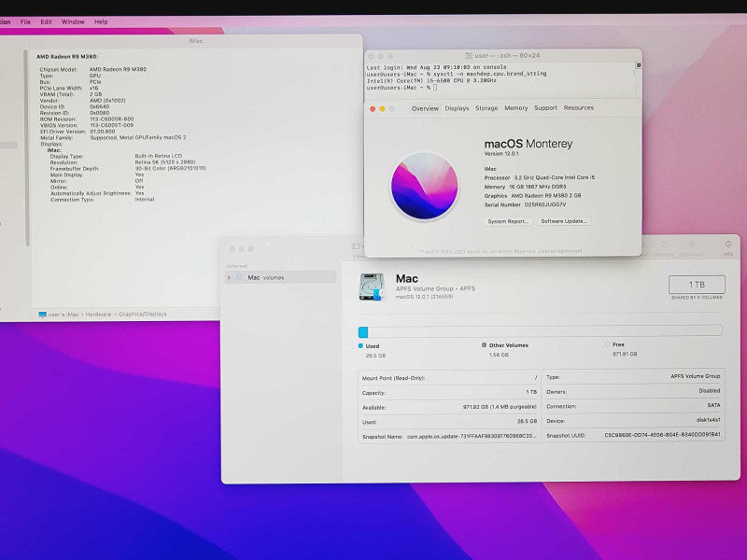Click the computer icon in the System Information path bar
The width and height of the screenshot is (747, 560).
point(42,315)
